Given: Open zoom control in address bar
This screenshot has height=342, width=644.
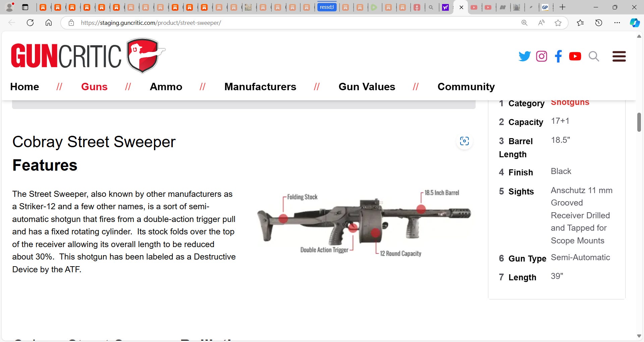Looking at the screenshot, I should (x=524, y=23).
